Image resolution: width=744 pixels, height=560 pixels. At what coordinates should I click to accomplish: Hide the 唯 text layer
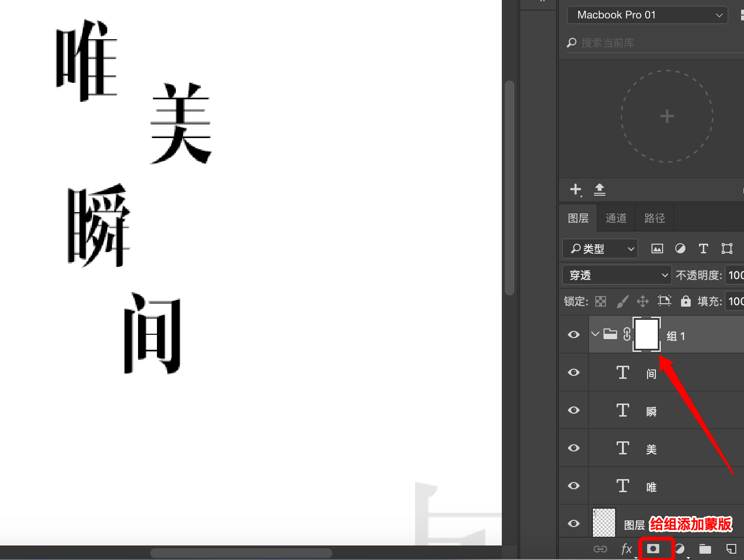(x=574, y=486)
